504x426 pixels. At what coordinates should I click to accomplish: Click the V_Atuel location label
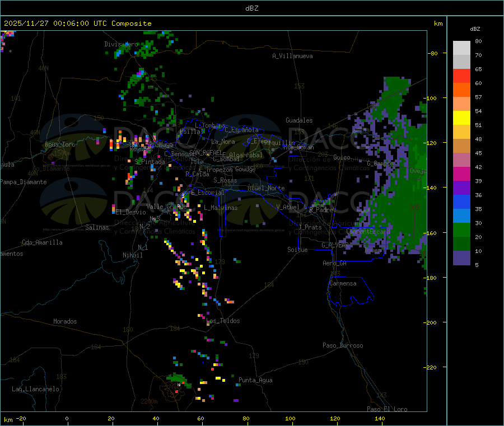[x=288, y=207]
